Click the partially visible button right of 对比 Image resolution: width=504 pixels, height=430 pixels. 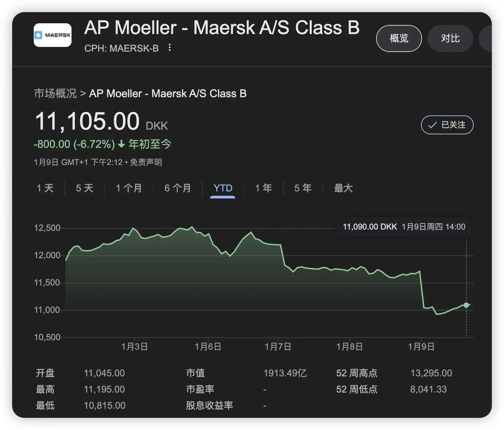[485, 38]
